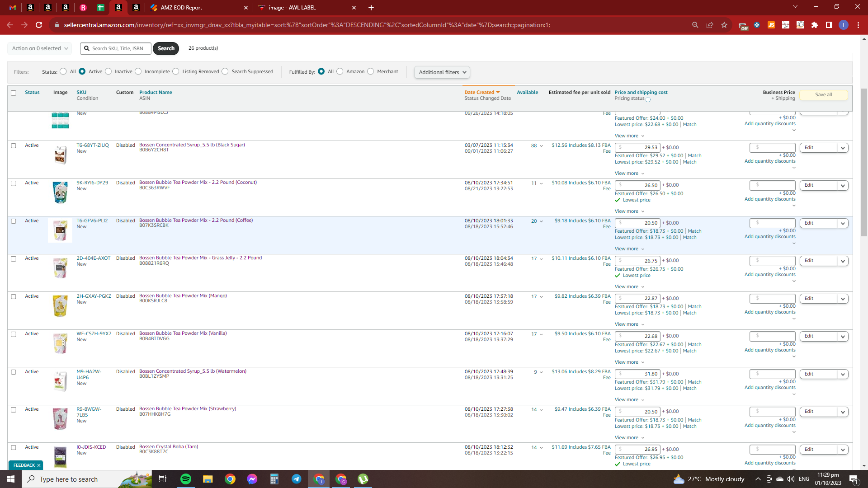The height and width of the screenshot is (488, 868).
Task: Click the FEEDBACK tab at bottom left
Action: (x=26, y=465)
